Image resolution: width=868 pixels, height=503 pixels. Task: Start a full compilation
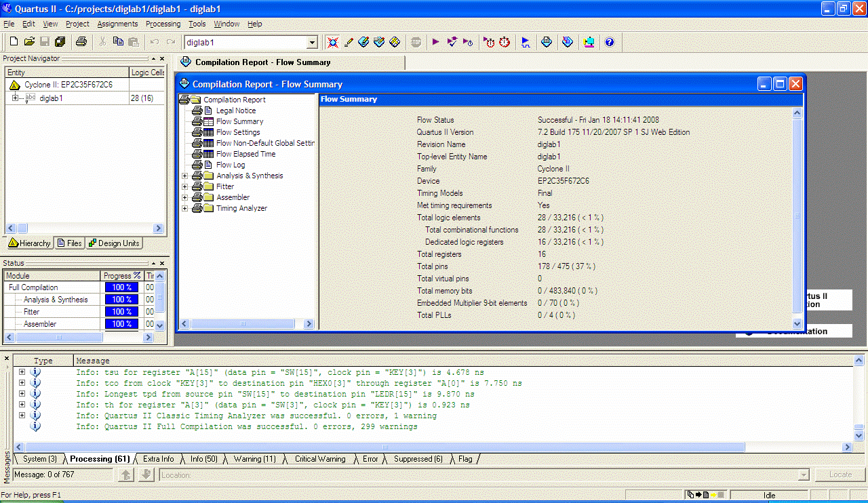436,42
